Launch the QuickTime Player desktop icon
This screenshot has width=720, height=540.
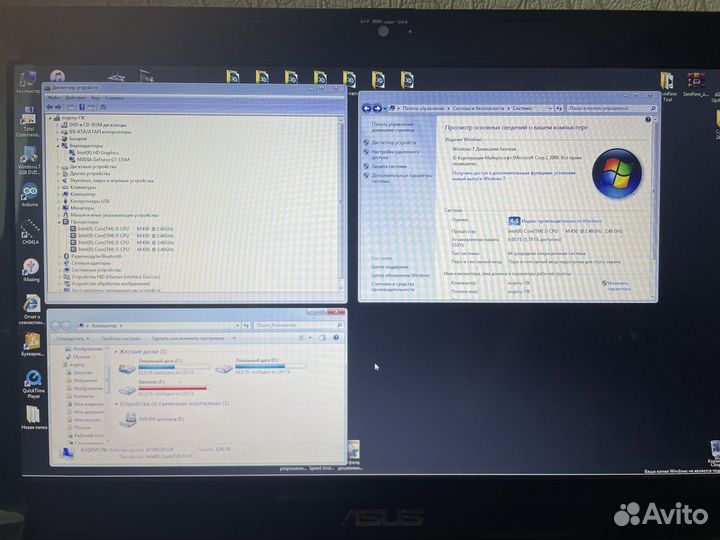(x=33, y=383)
